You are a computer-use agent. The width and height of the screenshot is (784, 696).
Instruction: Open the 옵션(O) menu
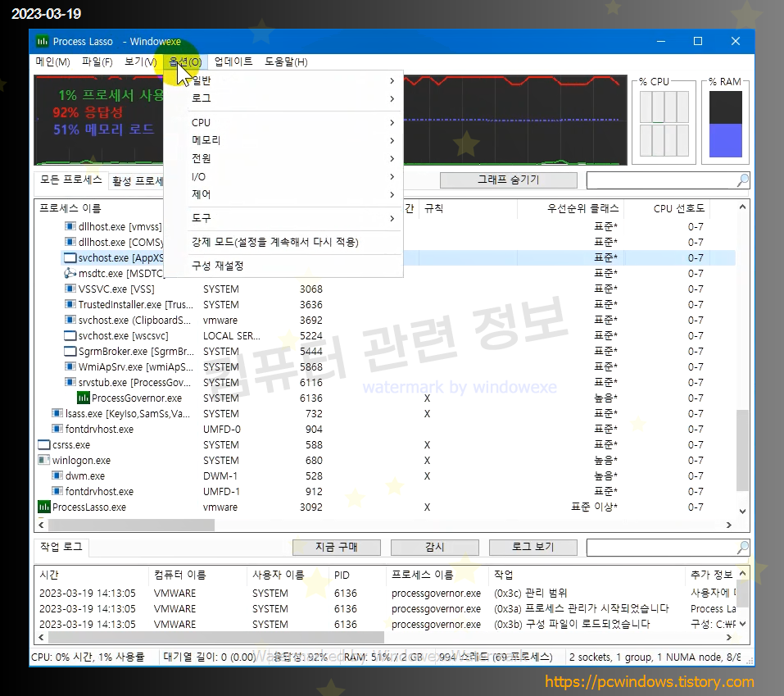click(x=185, y=62)
